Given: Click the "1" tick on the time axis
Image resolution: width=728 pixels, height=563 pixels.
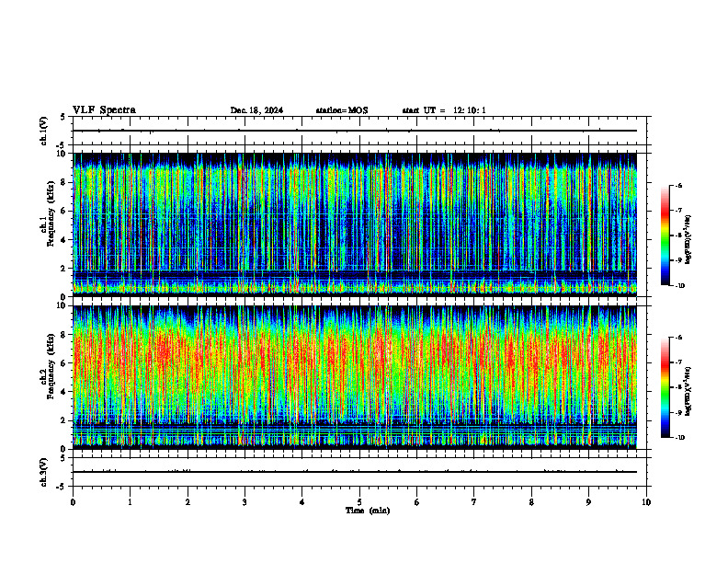Looking at the screenshot, I should (x=130, y=502).
